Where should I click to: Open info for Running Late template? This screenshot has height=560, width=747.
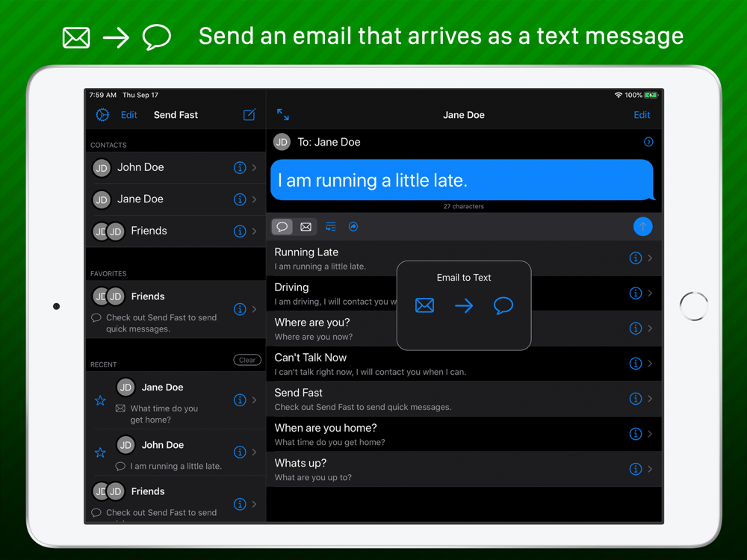[x=636, y=258]
